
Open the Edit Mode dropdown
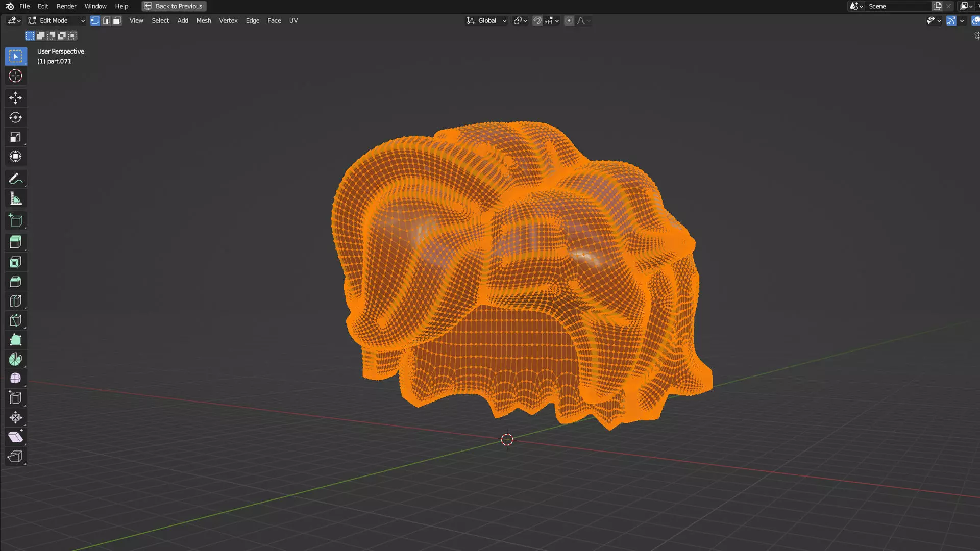point(57,21)
